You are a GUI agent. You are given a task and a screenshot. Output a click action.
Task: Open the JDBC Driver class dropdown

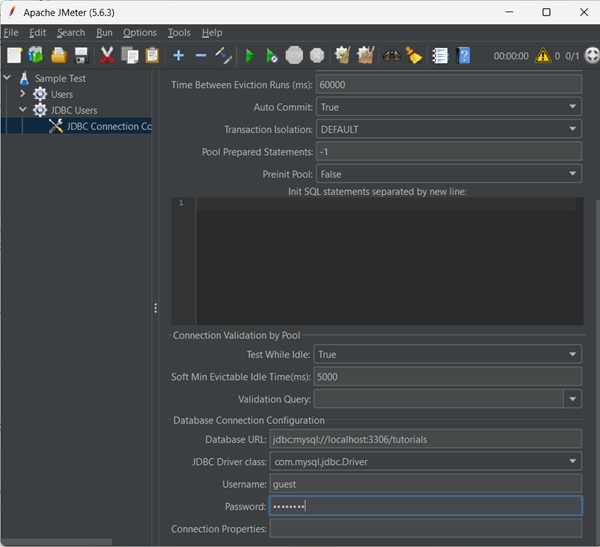coord(425,461)
